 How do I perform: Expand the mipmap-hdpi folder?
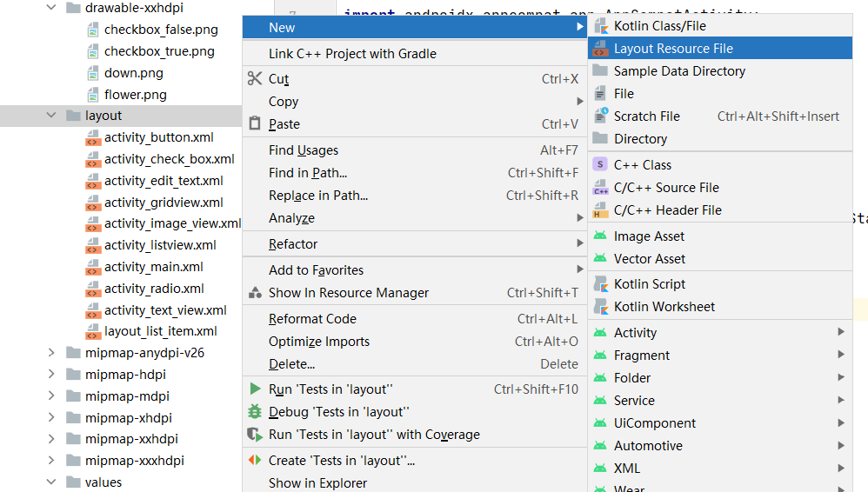pos(50,375)
